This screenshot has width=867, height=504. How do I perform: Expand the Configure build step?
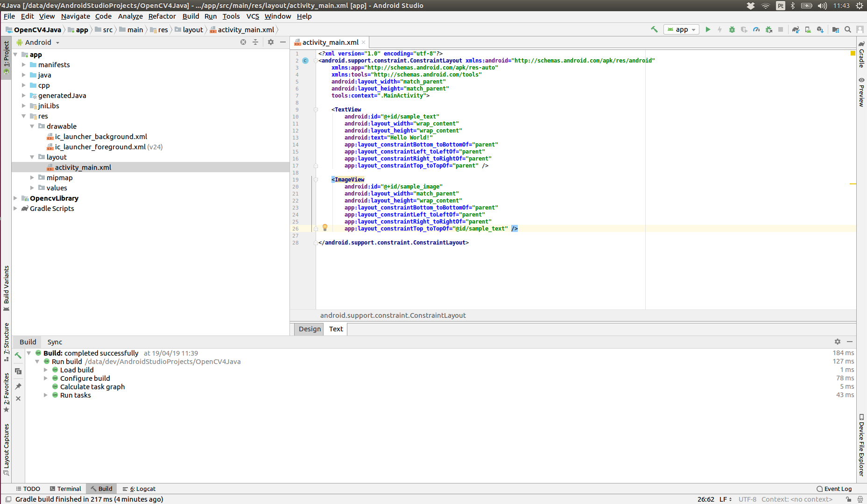(46, 378)
